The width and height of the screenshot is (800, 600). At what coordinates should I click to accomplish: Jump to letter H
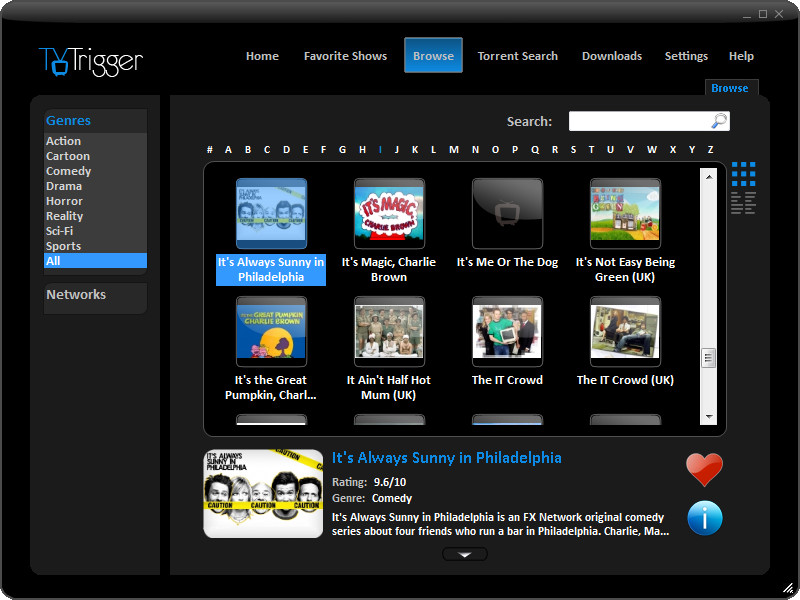[362, 150]
